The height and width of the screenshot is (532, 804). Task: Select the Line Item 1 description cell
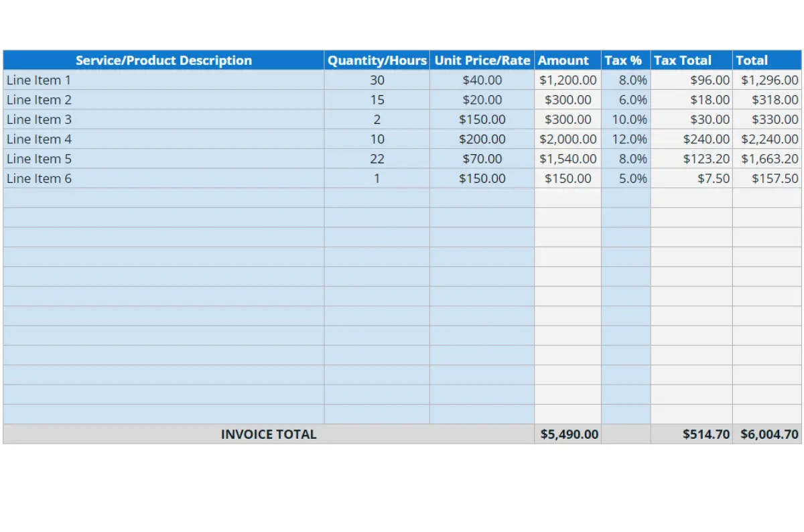pyautogui.click(x=163, y=80)
